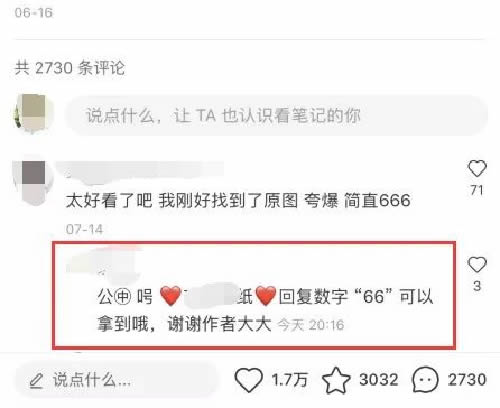This screenshot has height=408, width=500.
Task: Click the second red heart emoji in reply
Action: click(x=266, y=296)
